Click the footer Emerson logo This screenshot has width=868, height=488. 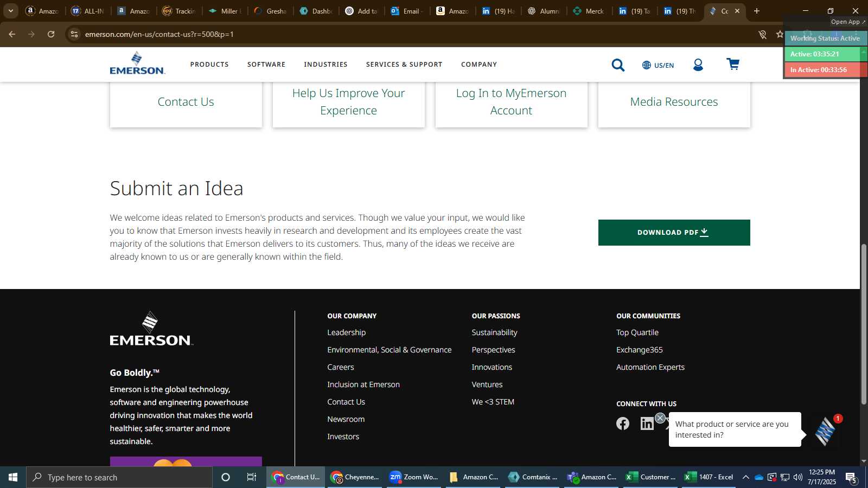[151, 329]
